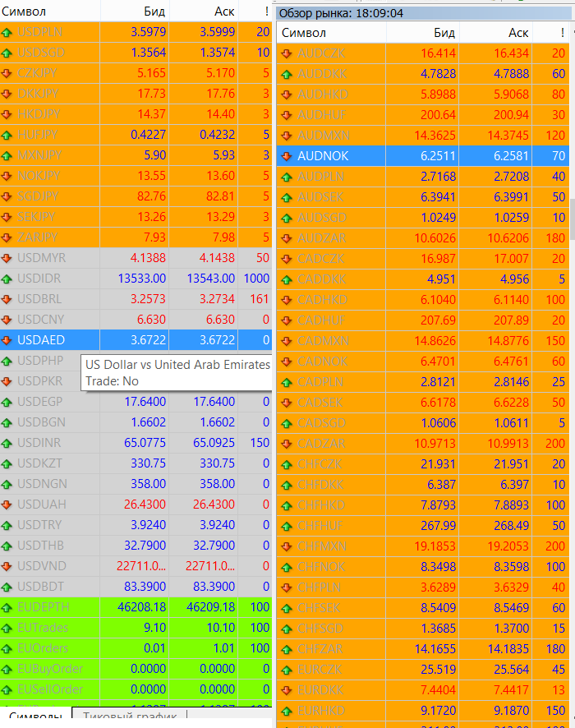Click the down arrow icon beside EURDKK
The width and height of the screenshot is (575, 728).
tap(287, 690)
